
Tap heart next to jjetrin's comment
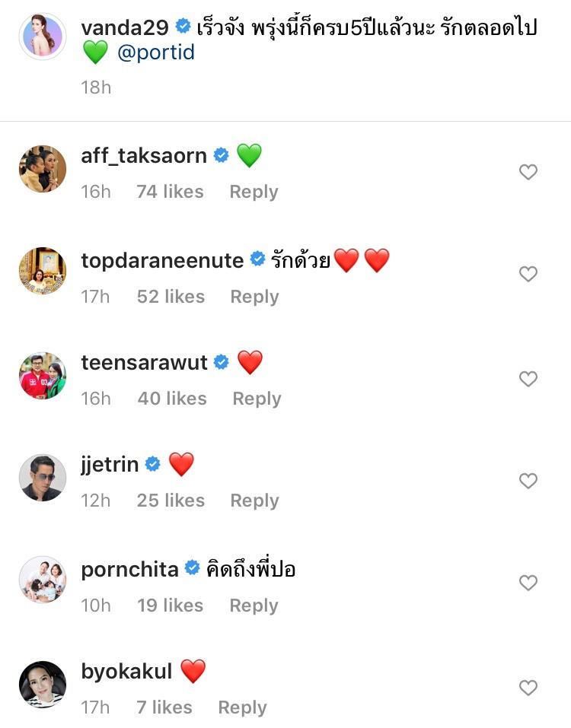[x=528, y=481]
